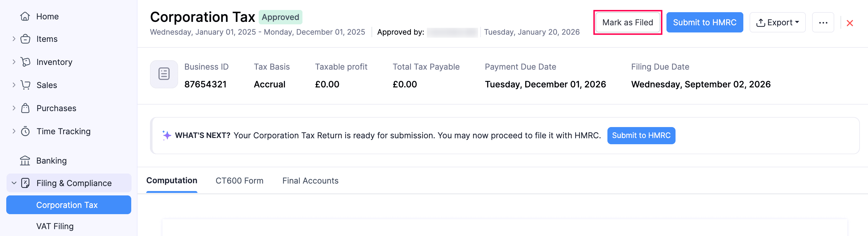The width and height of the screenshot is (868, 236).
Task: Click Submit to HMRC in What's Next banner
Action: point(641,135)
